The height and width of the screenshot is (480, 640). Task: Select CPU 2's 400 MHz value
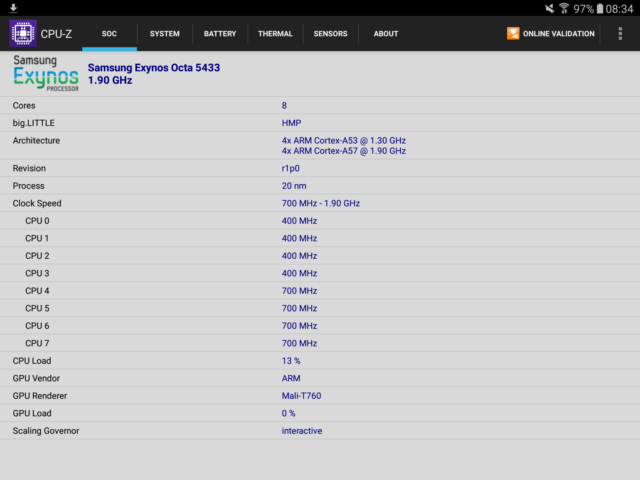tap(299, 256)
